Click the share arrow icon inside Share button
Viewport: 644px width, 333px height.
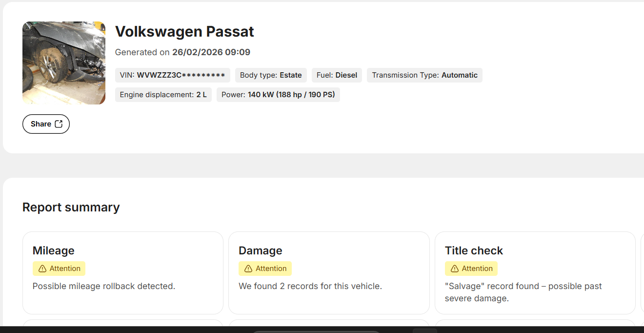click(59, 124)
